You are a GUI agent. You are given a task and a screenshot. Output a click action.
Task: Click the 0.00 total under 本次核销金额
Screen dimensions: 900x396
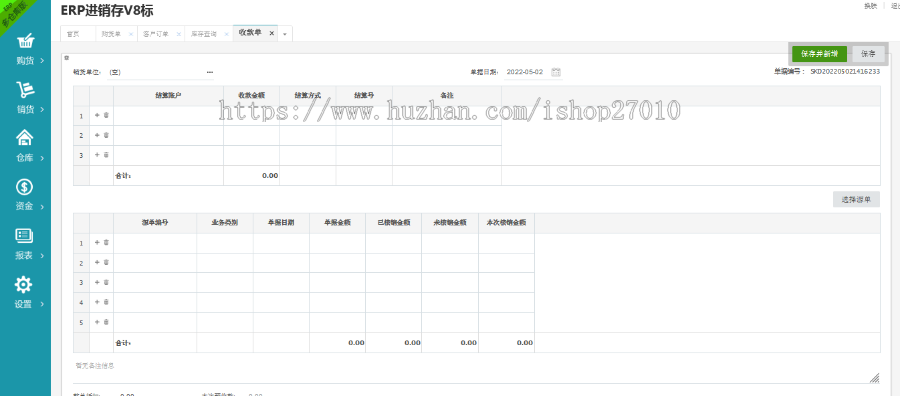[x=525, y=343]
